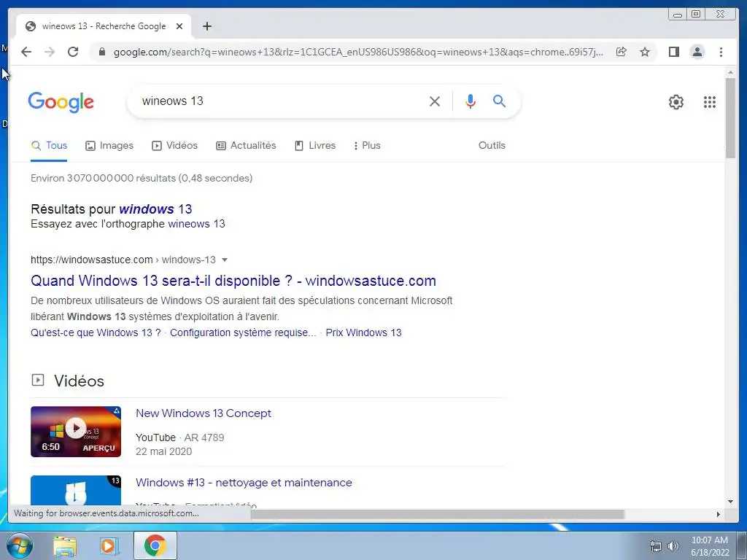The width and height of the screenshot is (747, 560).
Task: Select the Tous results tab
Action: [x=49, y=146]
